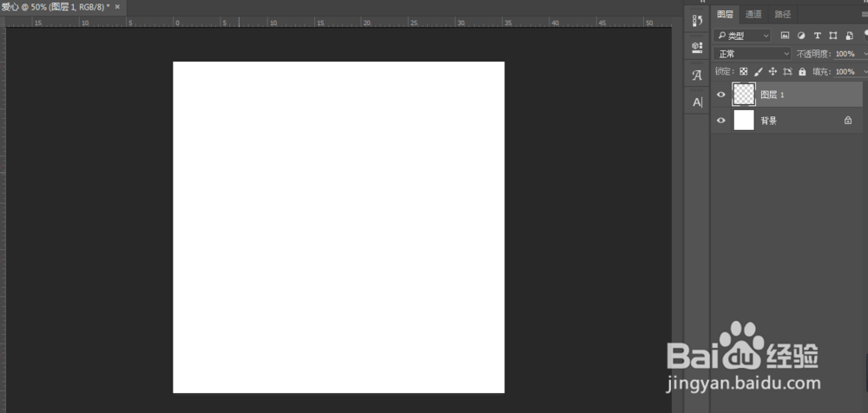868x413 pixels.
Task: Filter layers by pixel layers
Action: click(x=785, y=36)
